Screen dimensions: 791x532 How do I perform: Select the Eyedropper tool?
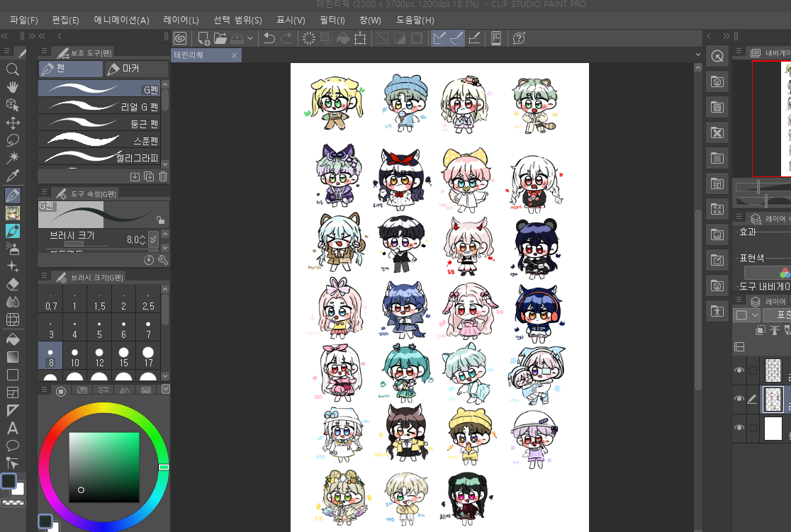point(13,176)
